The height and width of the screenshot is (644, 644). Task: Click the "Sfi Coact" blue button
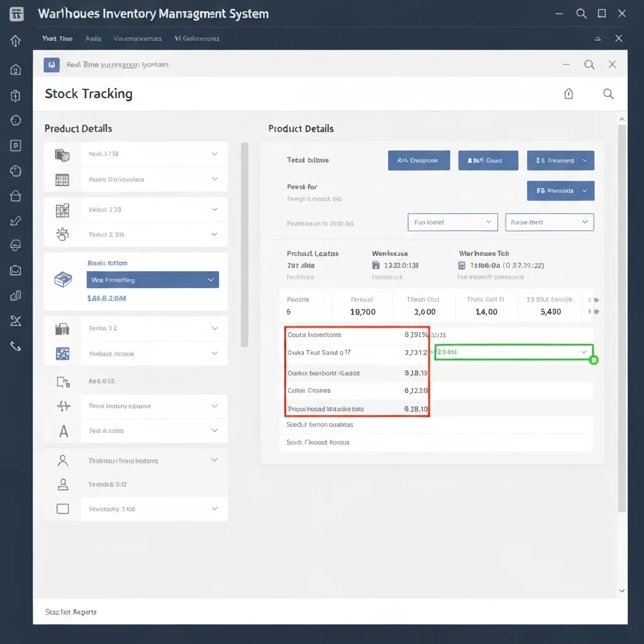tap(488, 160)
